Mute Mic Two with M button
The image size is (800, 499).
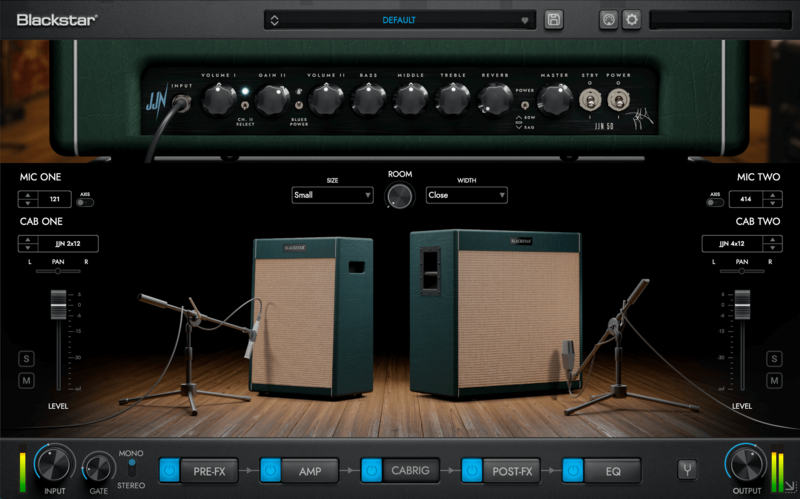(774, 381)
